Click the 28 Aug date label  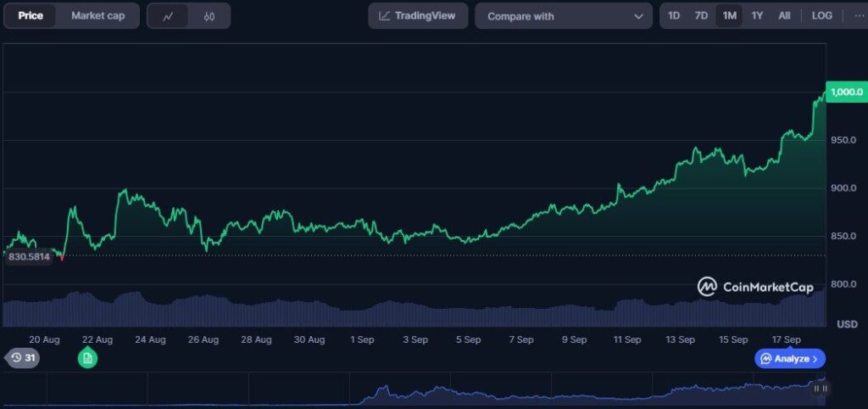pos(256,339)
